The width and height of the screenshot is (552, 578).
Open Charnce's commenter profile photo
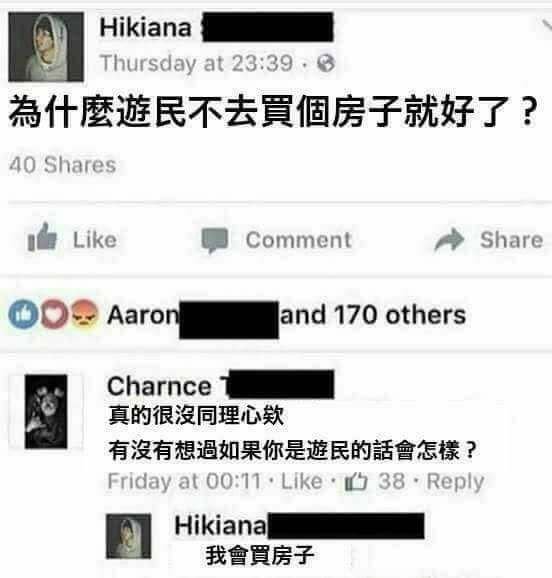tap(46, 412)
